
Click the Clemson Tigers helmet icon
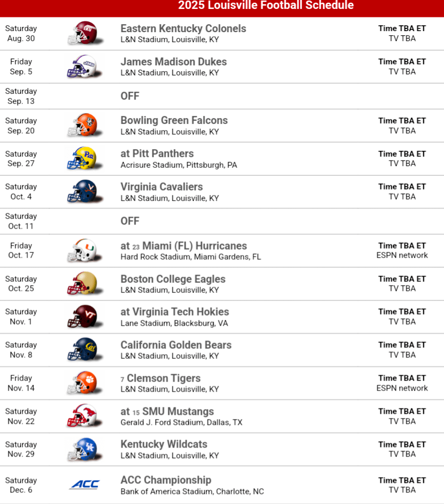click(82, 383)
